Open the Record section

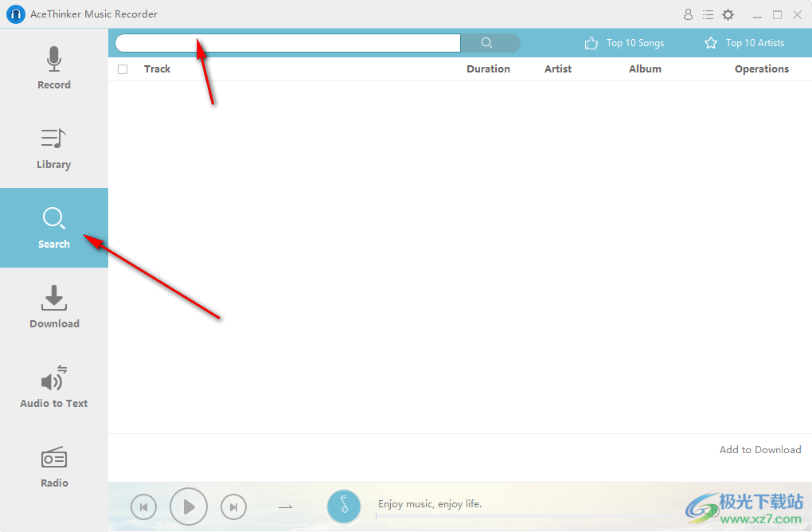pos(53,68)
